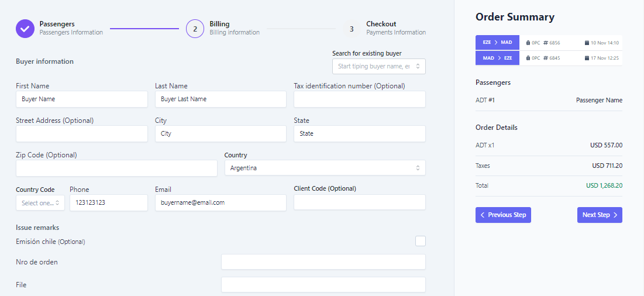Go to the Checkout payments step
The height and width of the screenshot is (296, 644).
point(381,28)
